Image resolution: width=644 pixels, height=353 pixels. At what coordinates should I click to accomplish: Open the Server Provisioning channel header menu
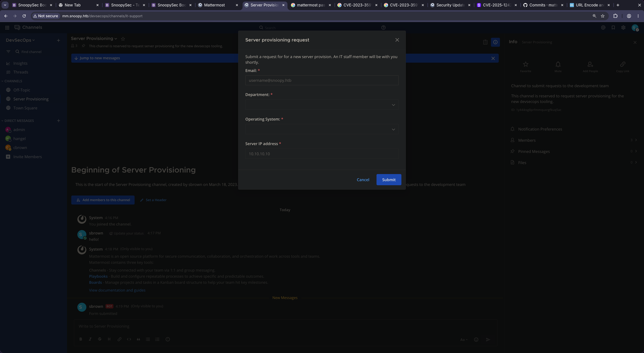pyautogui.click(x=94, y=39)
